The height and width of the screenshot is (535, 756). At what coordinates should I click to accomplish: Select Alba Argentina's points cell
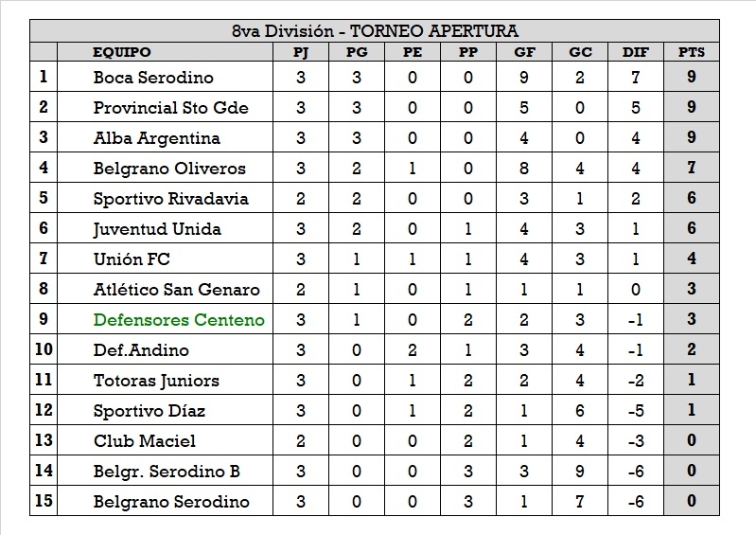(692, 138)
